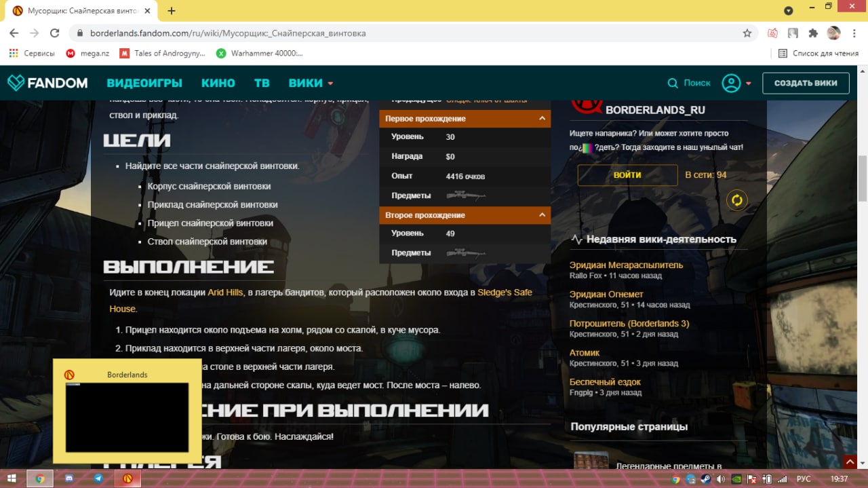Open Эридиан Мегараспылитель recent activity link
The height and width of the screenshot is (488, 868).
(x=626, y=265)
